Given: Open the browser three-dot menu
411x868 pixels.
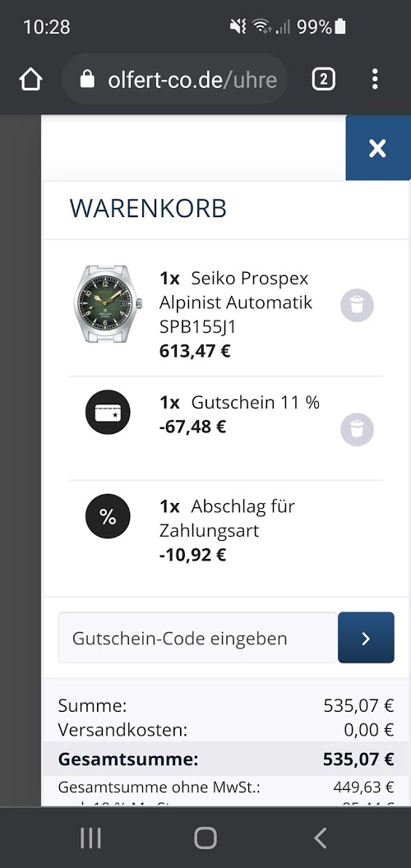Looking at the screenshot, I should [x=375, y=79].
